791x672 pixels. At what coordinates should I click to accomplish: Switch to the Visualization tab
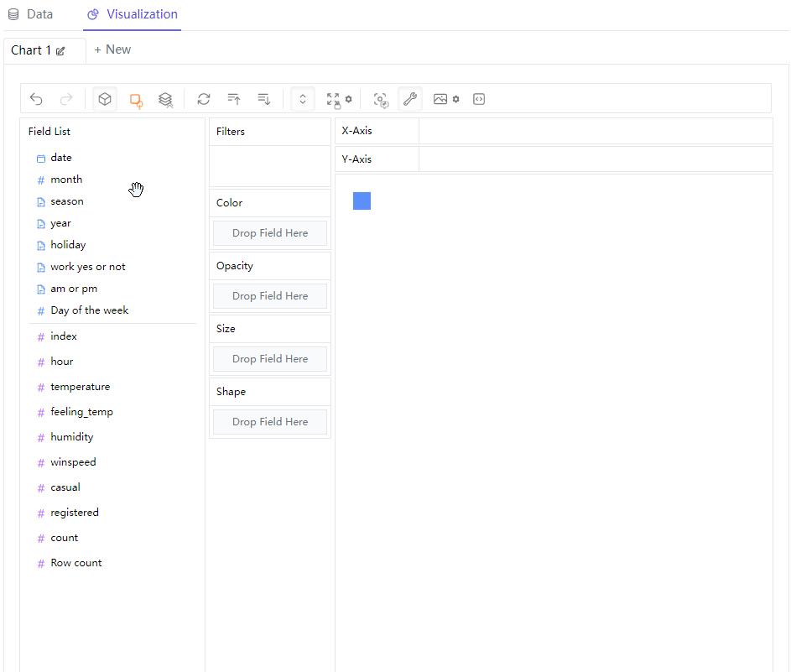pos(133,14)
